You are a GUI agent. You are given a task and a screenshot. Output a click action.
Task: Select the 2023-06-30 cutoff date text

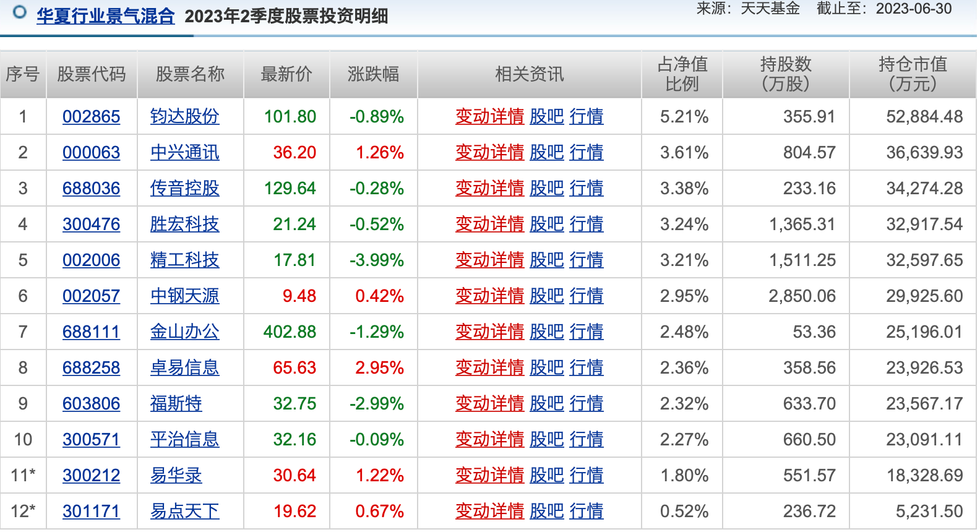pyautogui.click(x=914, y=9)
